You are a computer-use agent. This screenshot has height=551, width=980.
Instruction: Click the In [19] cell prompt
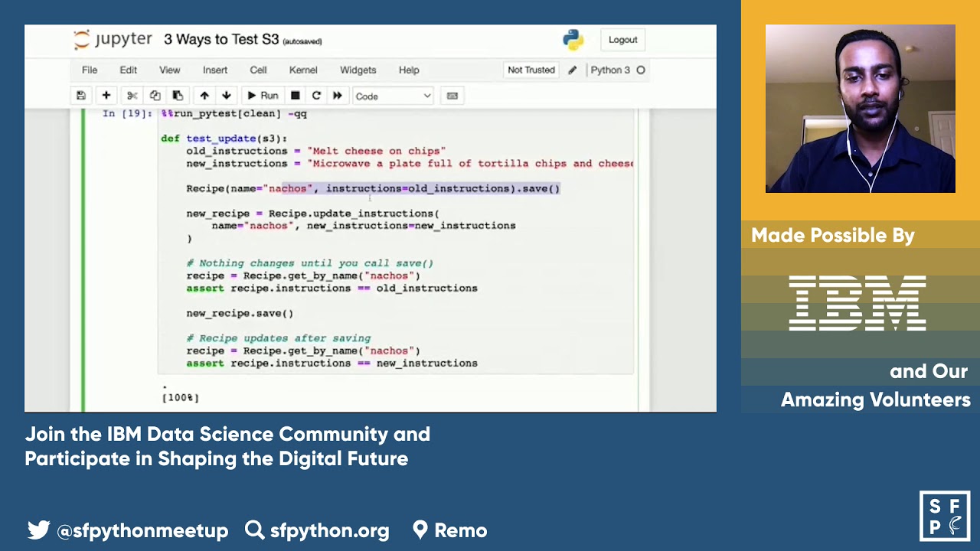[x=128, y=113]
